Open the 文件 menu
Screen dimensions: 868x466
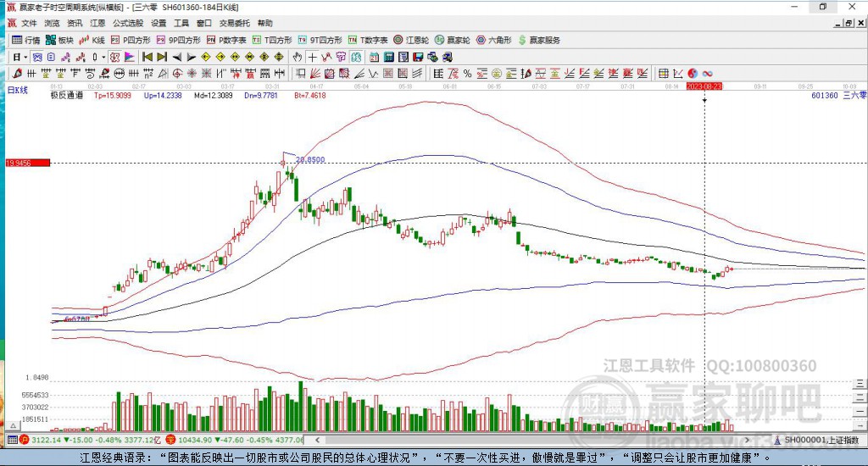29,23
